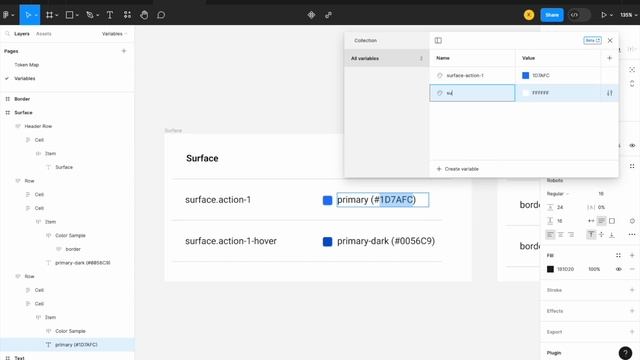This screenshot has height=360, width=640.
Task: Search layers with the magnifier icon
Action: click(x=7, y=34)
